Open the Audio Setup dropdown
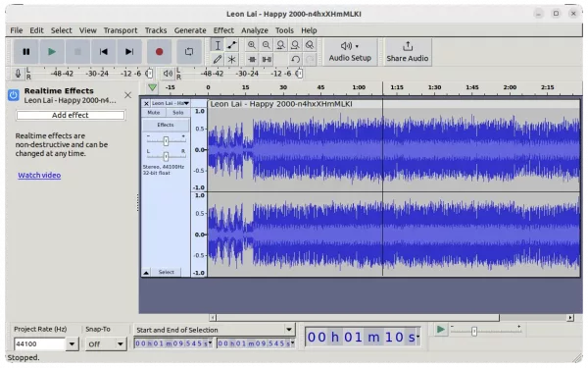588x368 pixels. 350,52
